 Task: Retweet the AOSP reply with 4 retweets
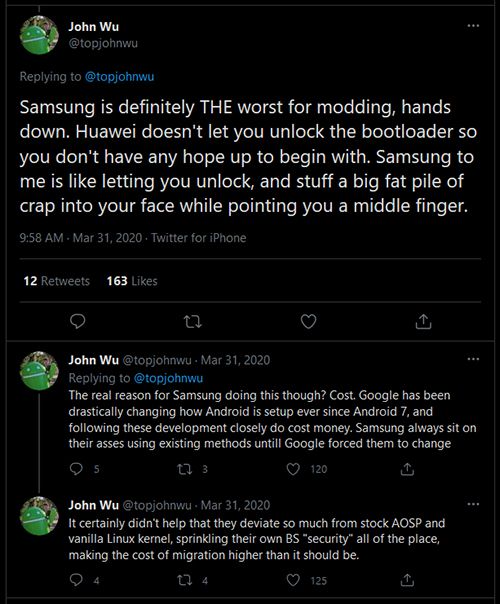tap(185, 580)
